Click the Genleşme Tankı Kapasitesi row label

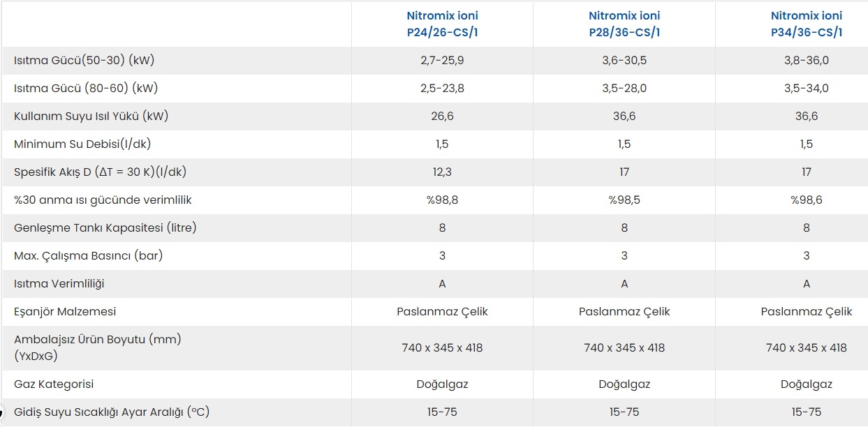(105, 227)
